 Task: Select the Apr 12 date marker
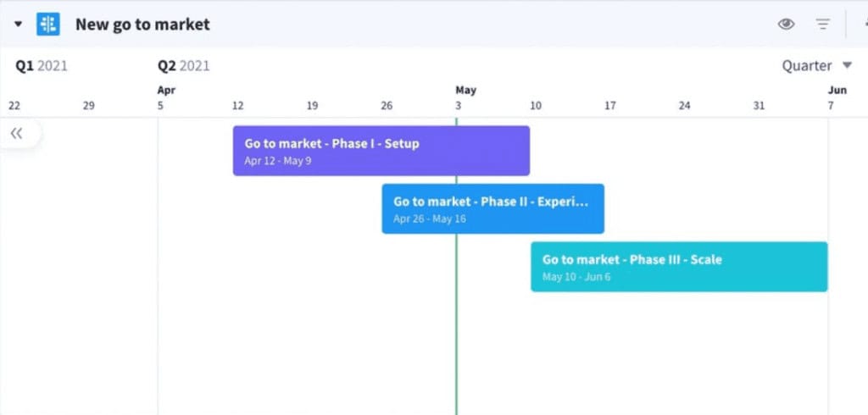(237, 106)
